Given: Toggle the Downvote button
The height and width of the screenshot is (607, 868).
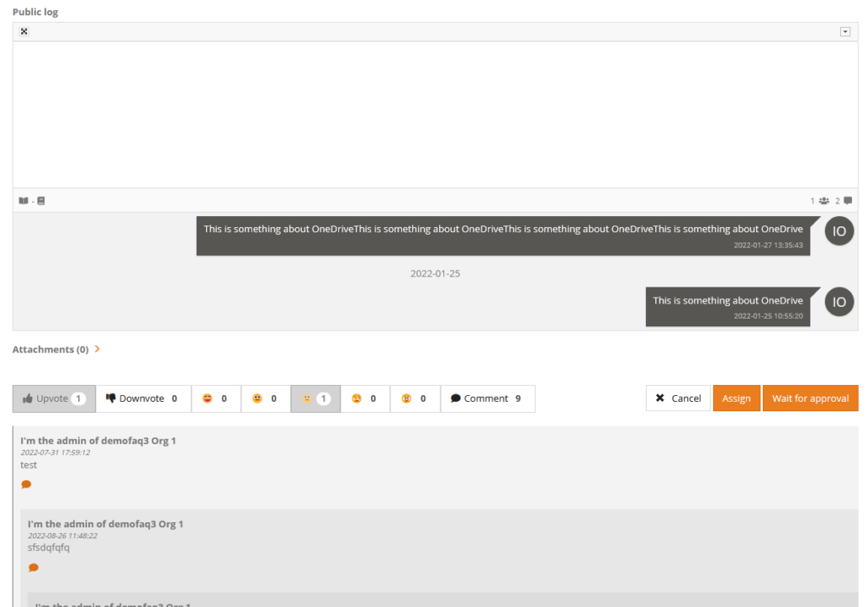Looking at the screenshot, I should pyautogui.click(x=142, y=398).
